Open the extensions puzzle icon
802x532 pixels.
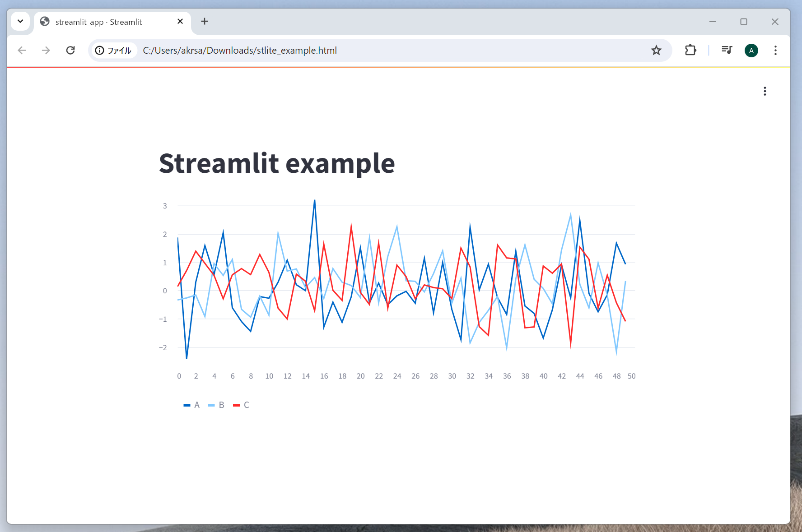pyautogui.click(x=690, y=50)
